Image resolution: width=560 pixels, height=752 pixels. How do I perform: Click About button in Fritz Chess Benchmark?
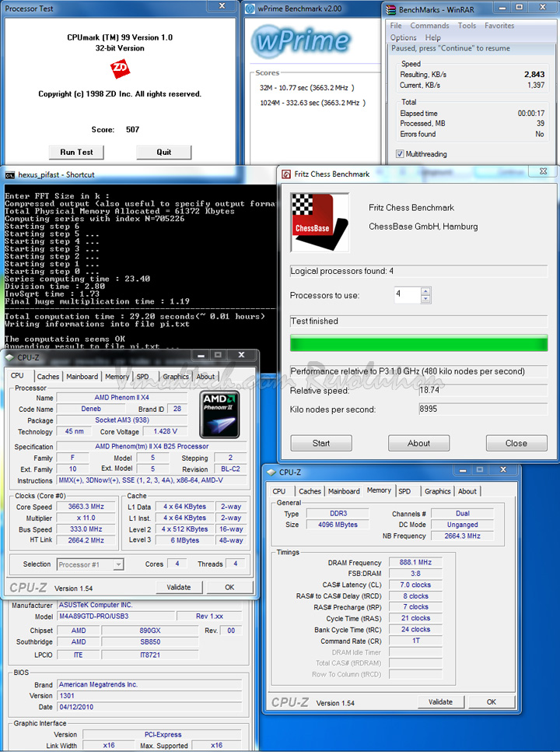(418, 443)
